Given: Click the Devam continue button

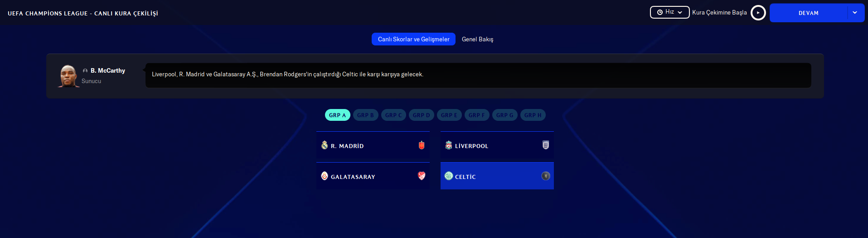Looking at the screenshot, I should coord(808,13).
